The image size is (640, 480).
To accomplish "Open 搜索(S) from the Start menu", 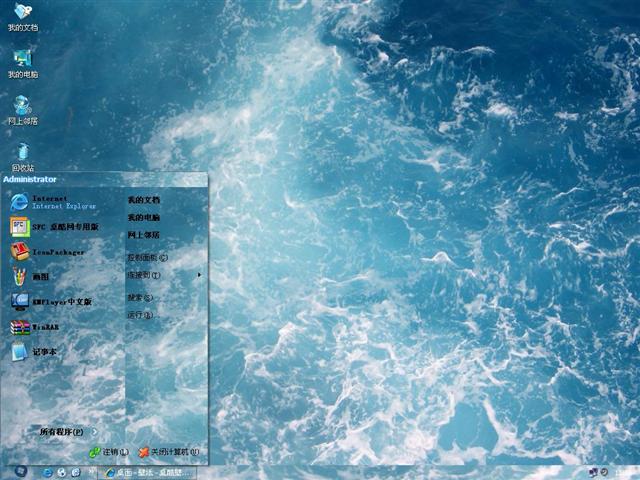I will click(140, 298).
